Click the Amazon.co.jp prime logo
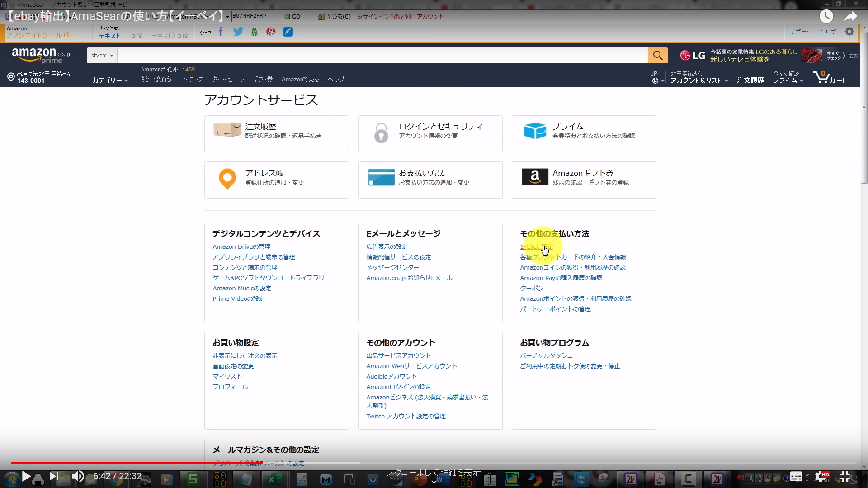Screen dimensions: 868x488 tap(41, 56)
